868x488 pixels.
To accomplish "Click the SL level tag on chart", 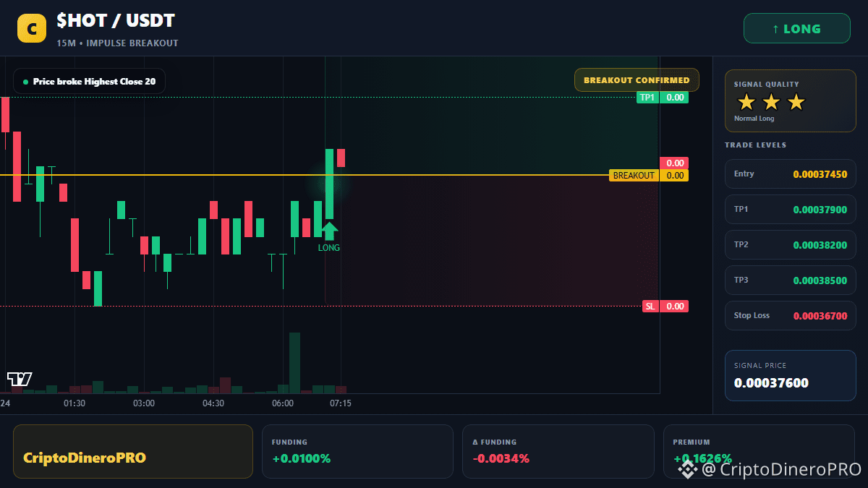I will click(650, 306).
